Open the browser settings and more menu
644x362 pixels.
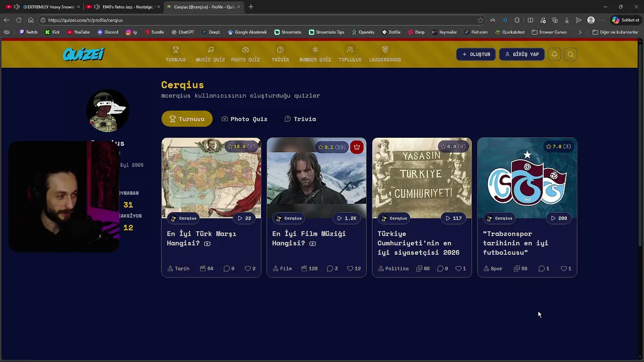click(x=603, y=20)
